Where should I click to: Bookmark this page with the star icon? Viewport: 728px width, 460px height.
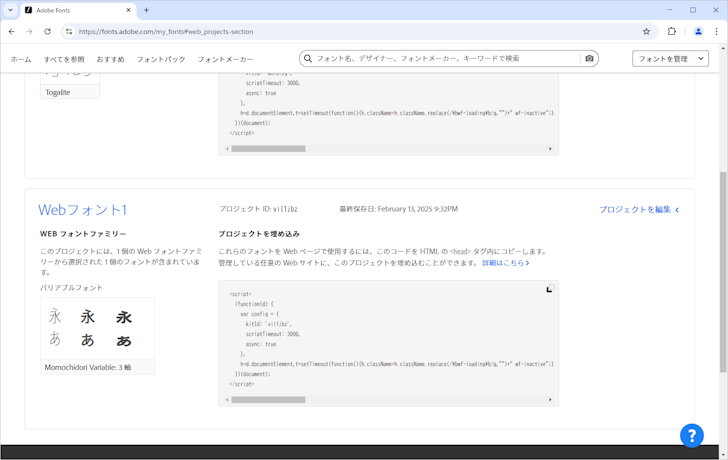click(646, 31)
